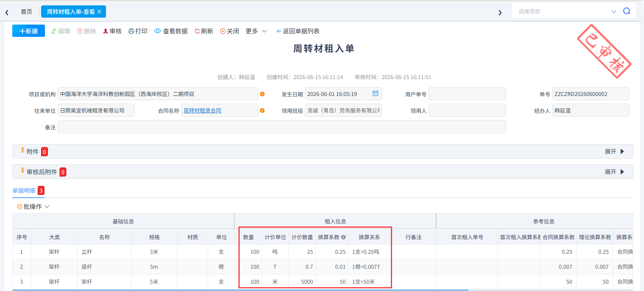Click 返回单据列表 back link
The width and height of the screenshot is (644, 291).
click(x=298, y=31)
